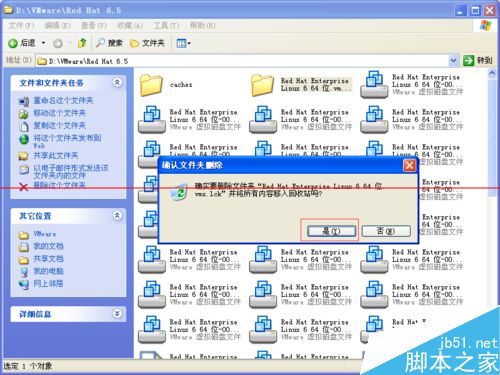Screen dimensions: 500x375
Task: Open the back history dropdown arrow
Action: point(43,43)
